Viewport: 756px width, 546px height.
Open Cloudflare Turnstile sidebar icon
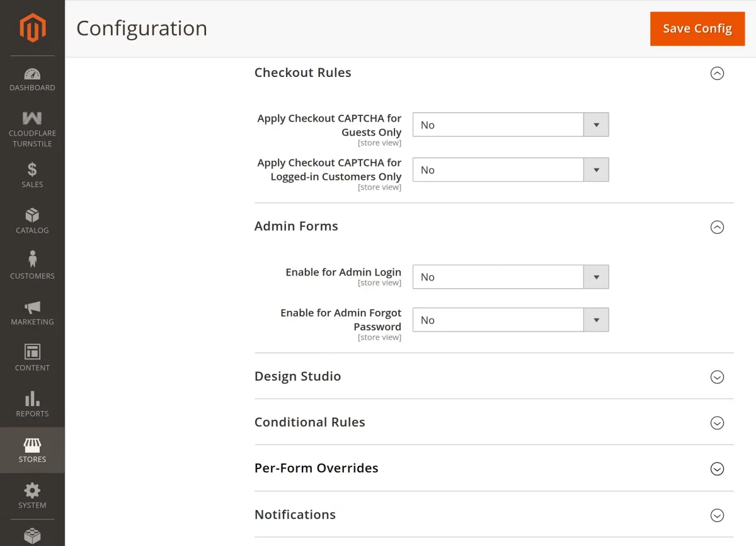(x=32, y=118)
